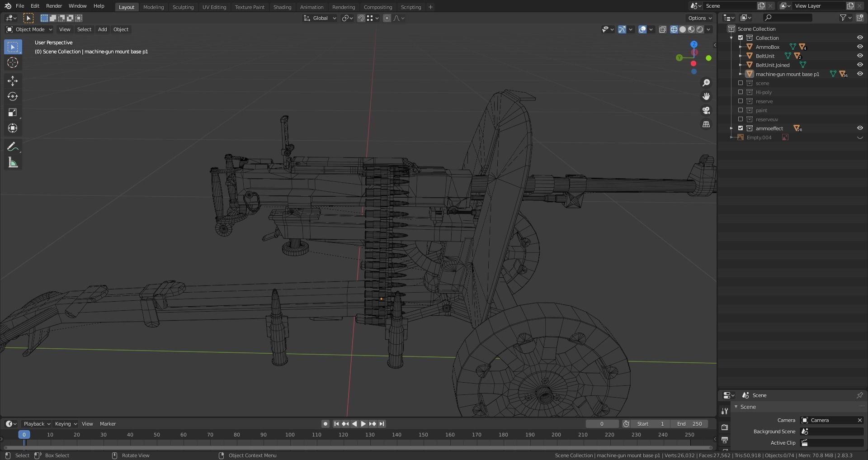The width and height of the screenshot is (868, 460).
Task: Uncheck the Collection checkbox
Action: point(741,38)
